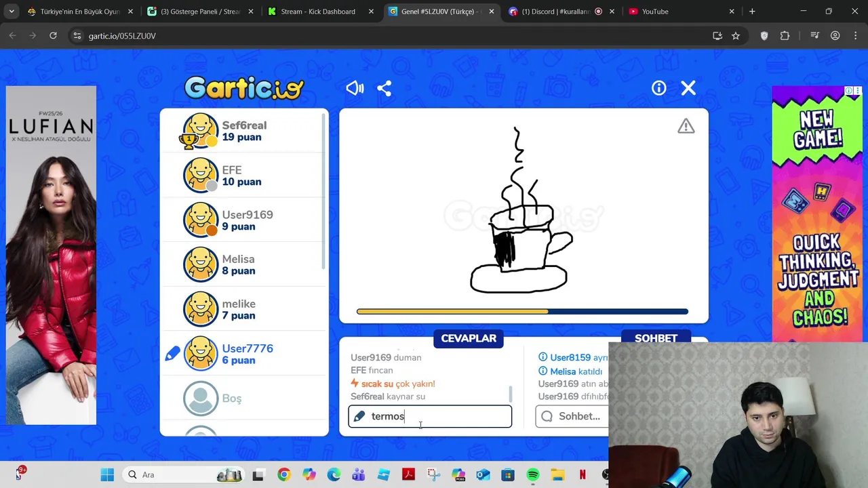Reload the page in Chrome

point(53,35)
